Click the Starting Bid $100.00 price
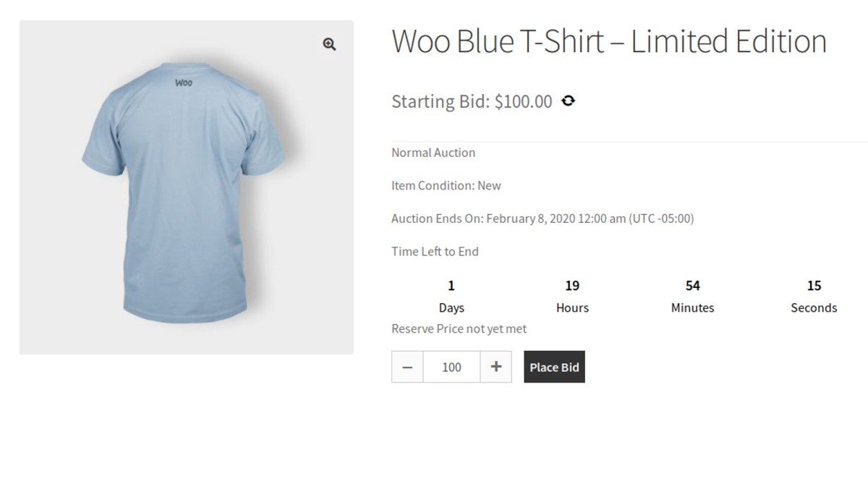Image resolution: width=868 pixels, height=489 pixels. click(x=472, y=102)
